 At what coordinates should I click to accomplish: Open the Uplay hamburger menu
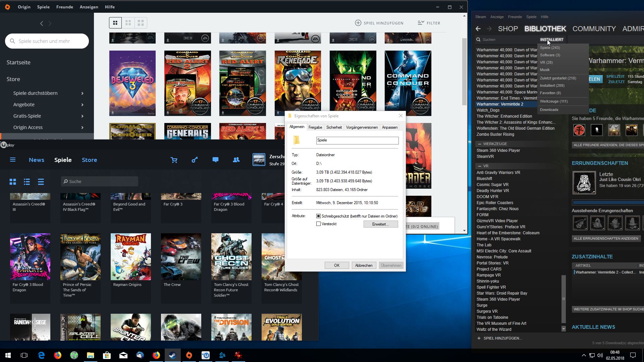(x=13, y=160)
